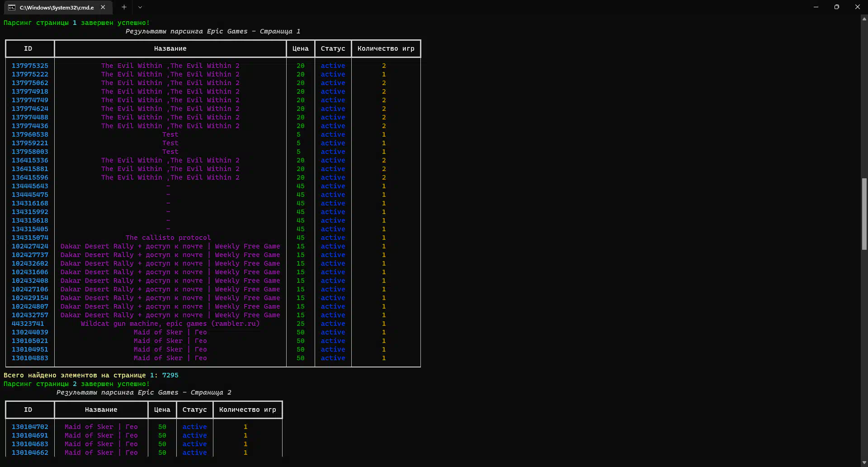
Task: Click the 'Статус' header of first table
Action: tap(333, 48)
